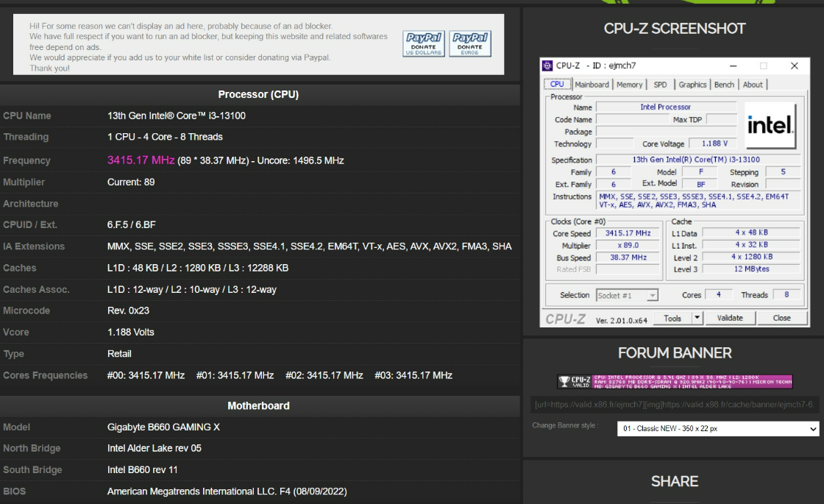Click the Caches Assoc. value row
824x504 pixels.
tap(192, 290)
